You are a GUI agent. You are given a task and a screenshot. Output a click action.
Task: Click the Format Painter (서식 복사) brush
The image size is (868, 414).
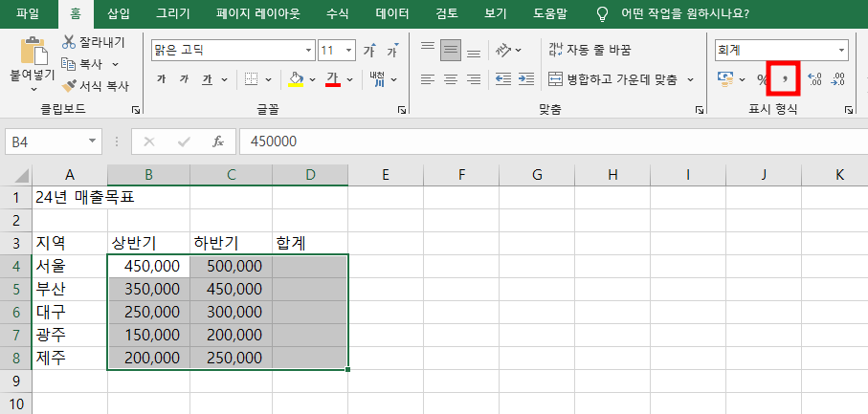[x=69, y=86]
